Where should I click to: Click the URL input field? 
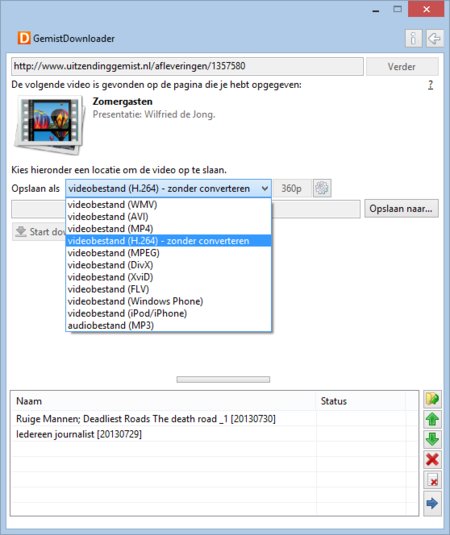[187, 66]
